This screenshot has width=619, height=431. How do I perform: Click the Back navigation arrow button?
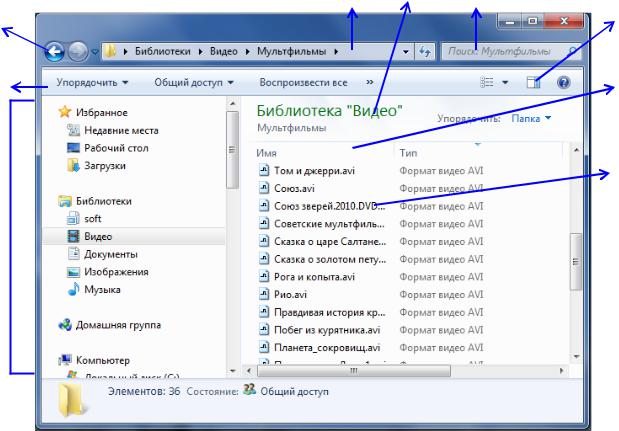(x=54, y=51)
